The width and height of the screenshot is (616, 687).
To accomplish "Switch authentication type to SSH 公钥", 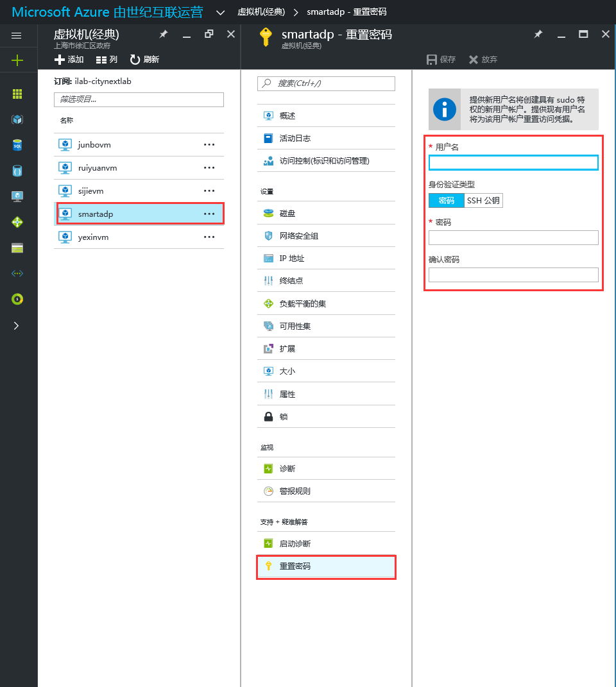I will point(483,201).
